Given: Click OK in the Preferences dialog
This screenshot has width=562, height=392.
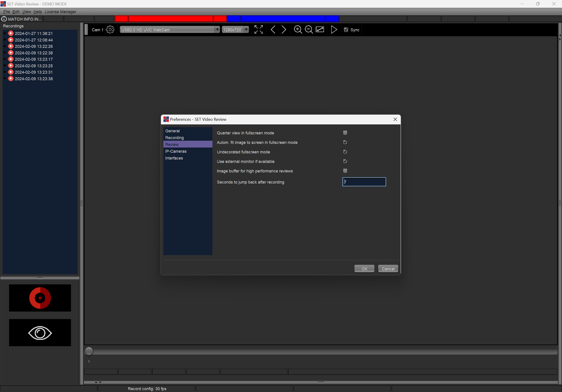Looking at the screenshot, I should [364, 269].
